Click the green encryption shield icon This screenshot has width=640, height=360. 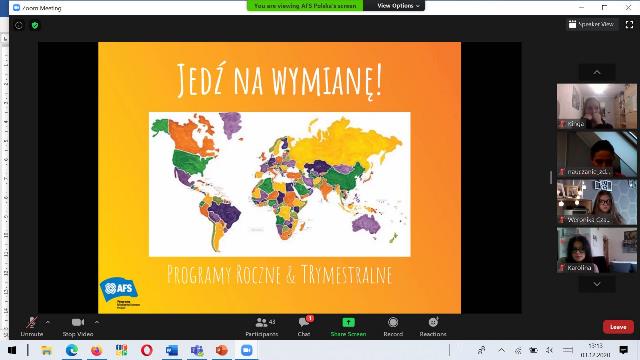tap(35, 25)
